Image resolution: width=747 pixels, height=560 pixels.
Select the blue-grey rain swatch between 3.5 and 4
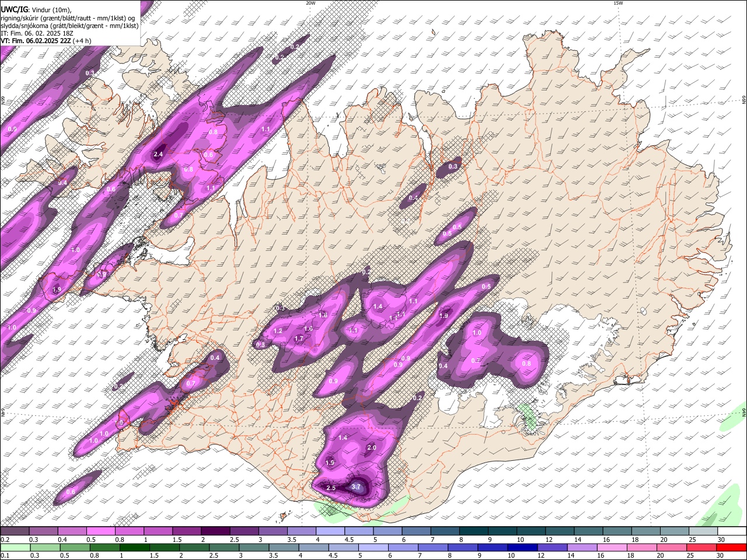(284, 547)
